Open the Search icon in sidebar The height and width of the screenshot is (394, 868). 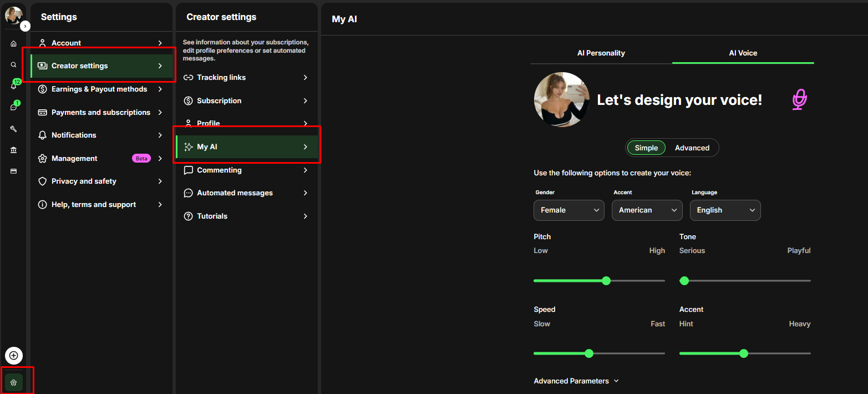pyautogui.click(x=13, y=64)
